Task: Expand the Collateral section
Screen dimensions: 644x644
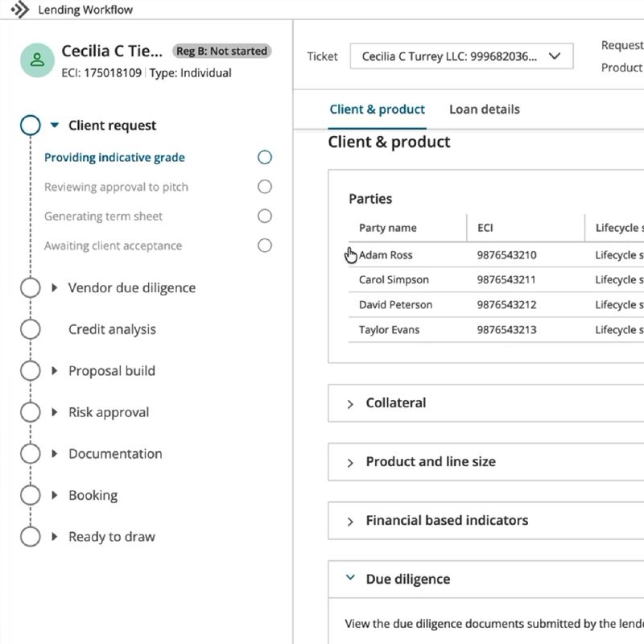Action: click(x=350, y=404)
